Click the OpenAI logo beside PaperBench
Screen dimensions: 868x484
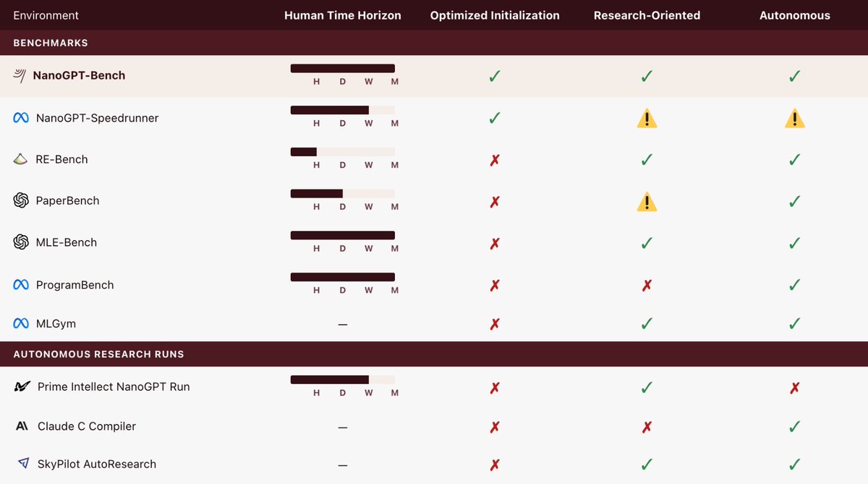point(21,200)
